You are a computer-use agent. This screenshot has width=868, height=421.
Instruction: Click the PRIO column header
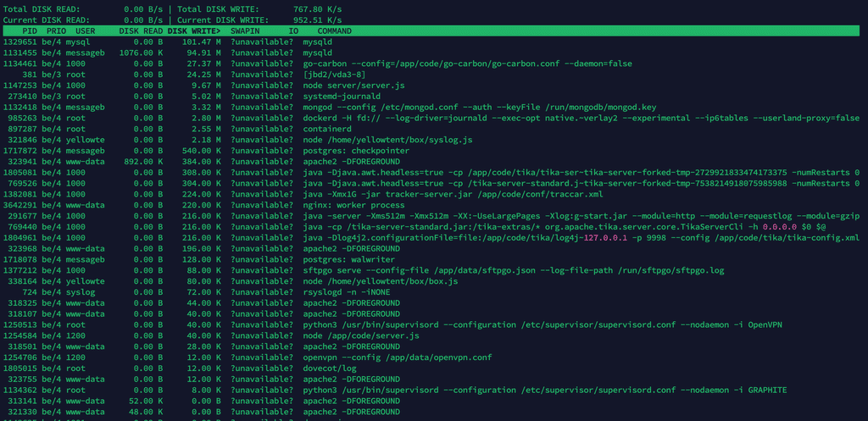(57, 30)
